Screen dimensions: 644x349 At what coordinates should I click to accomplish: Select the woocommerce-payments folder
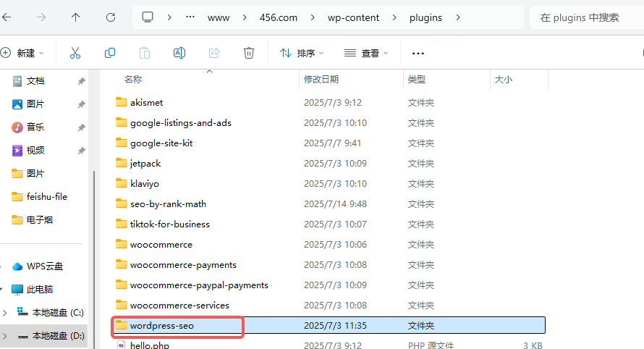click(x=183, y=265)
